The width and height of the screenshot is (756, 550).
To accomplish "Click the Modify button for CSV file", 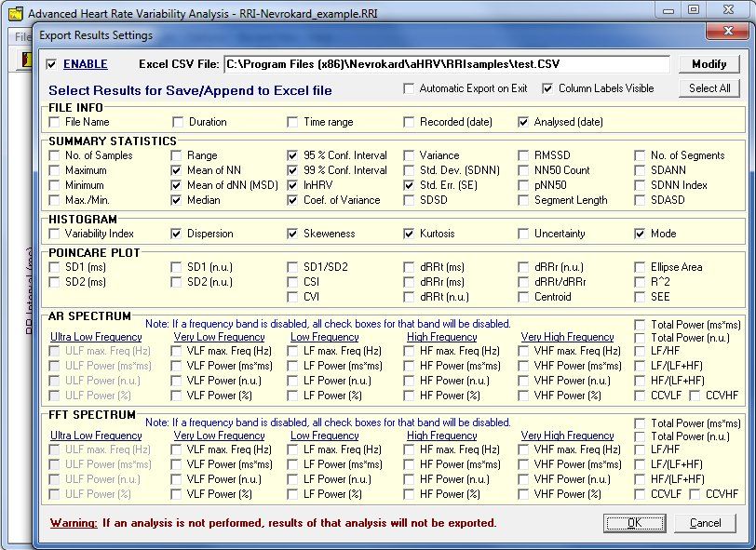I will 709,64.
